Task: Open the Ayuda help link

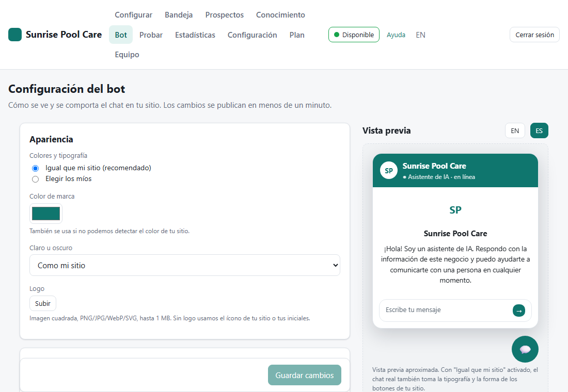Action: [396, 35]
